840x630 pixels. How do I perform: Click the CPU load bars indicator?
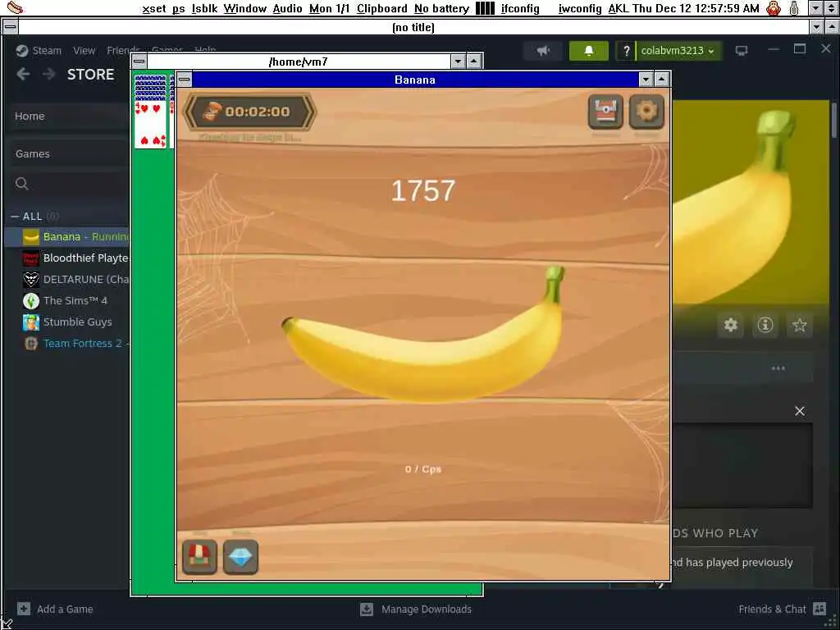click(486, 8)
